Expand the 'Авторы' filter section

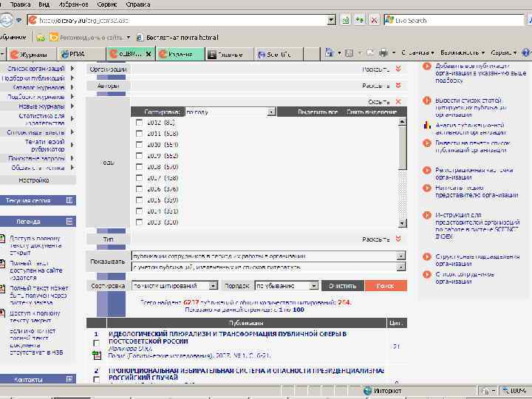point(398,85)
